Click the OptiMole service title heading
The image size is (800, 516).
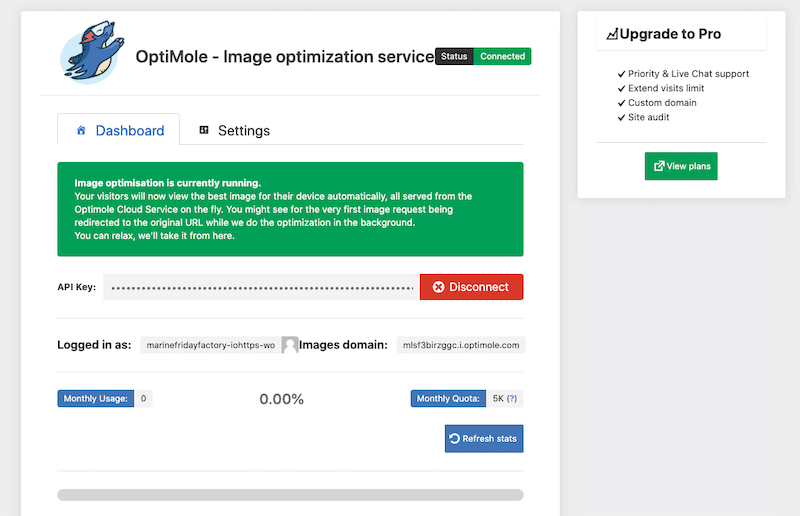(285, 56)
